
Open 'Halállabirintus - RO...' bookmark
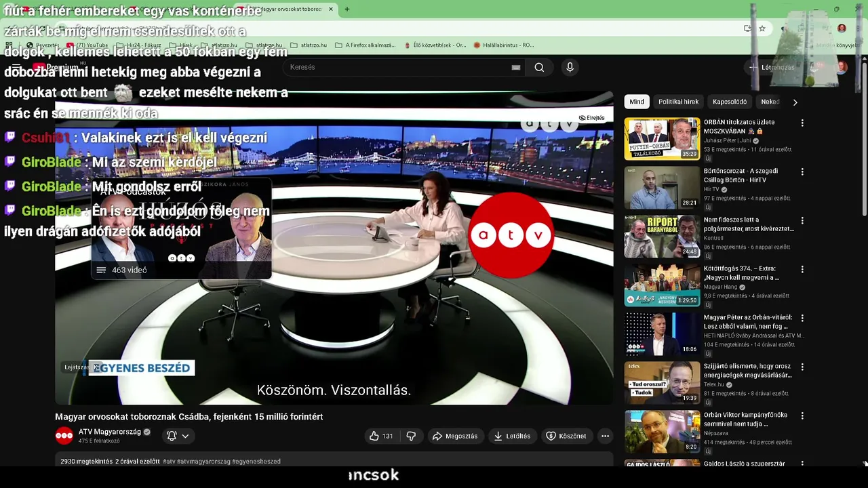coord(503,45)
